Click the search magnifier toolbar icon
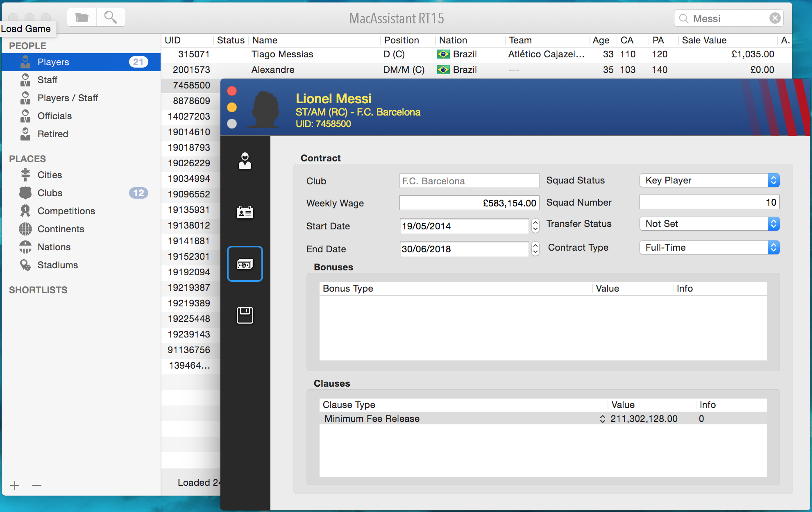 coord(111,18)
